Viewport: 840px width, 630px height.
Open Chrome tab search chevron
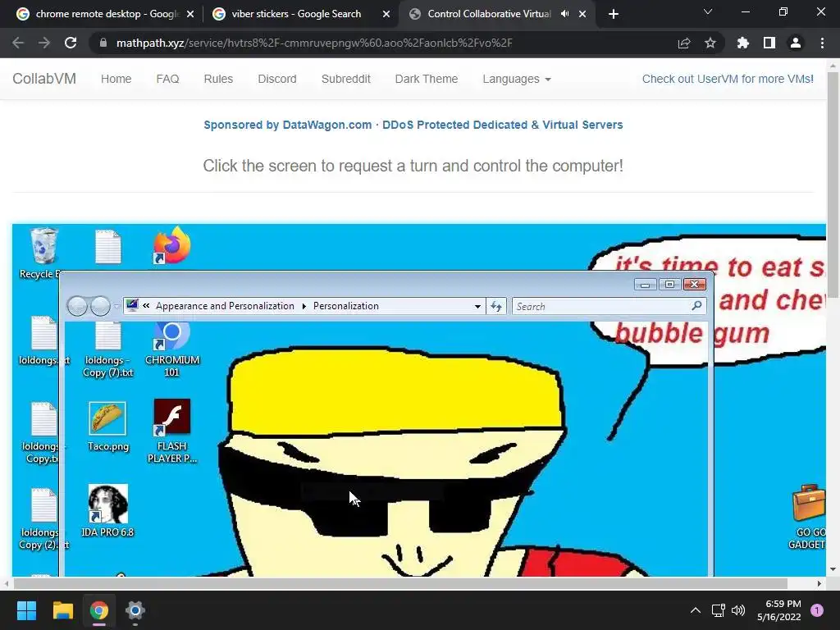(708, 11)
